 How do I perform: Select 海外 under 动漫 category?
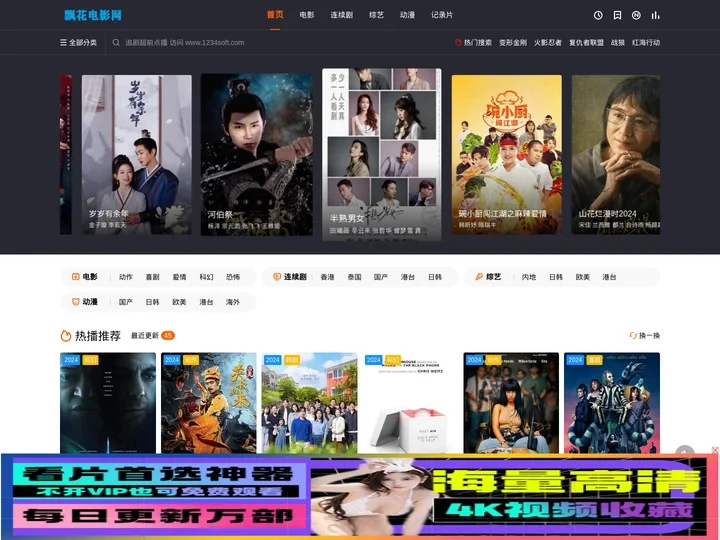(x=233, y=302)
